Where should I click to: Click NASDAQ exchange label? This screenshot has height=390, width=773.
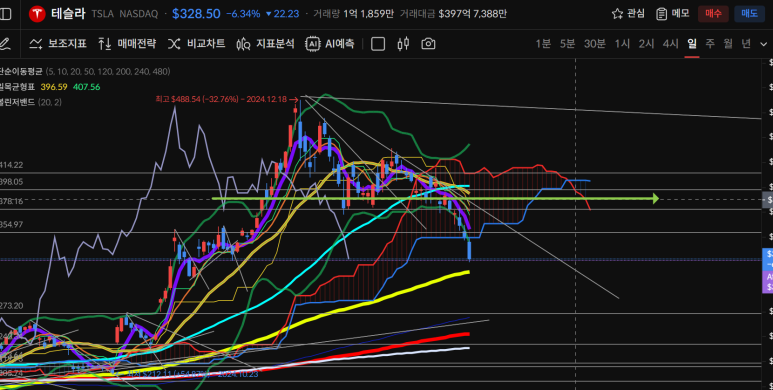[x=138, y=14]
